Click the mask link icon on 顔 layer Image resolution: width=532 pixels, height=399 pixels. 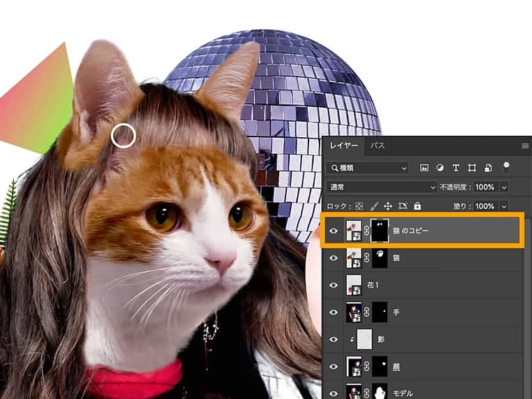[x=366, y=366]
